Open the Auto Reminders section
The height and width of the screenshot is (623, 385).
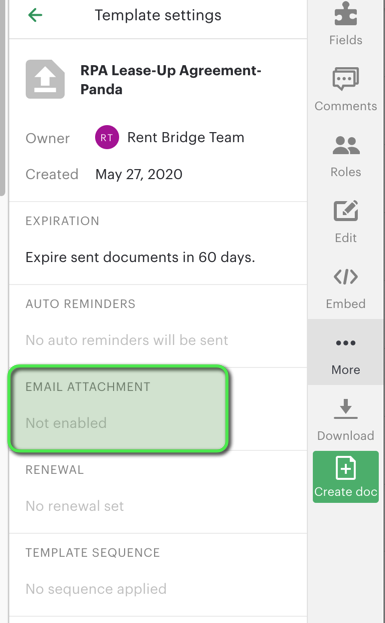click(x=158, y=326)
